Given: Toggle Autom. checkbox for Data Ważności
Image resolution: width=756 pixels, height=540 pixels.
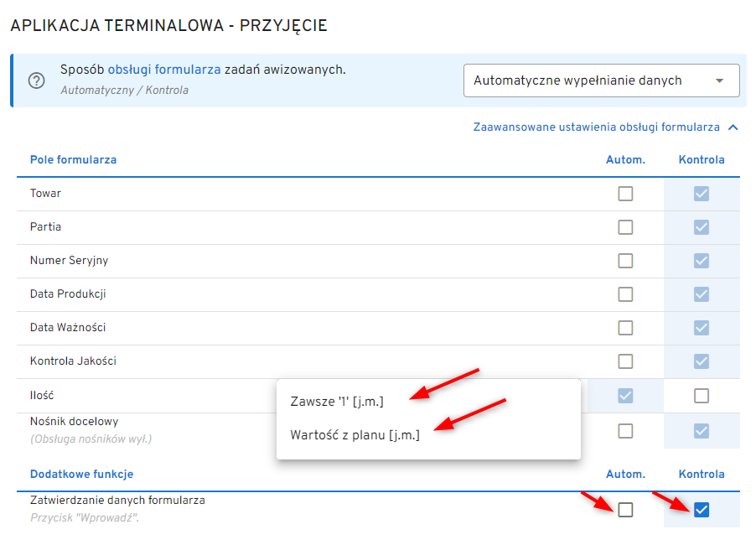Looking at the screenshot, I should click(x=625, y=328).
